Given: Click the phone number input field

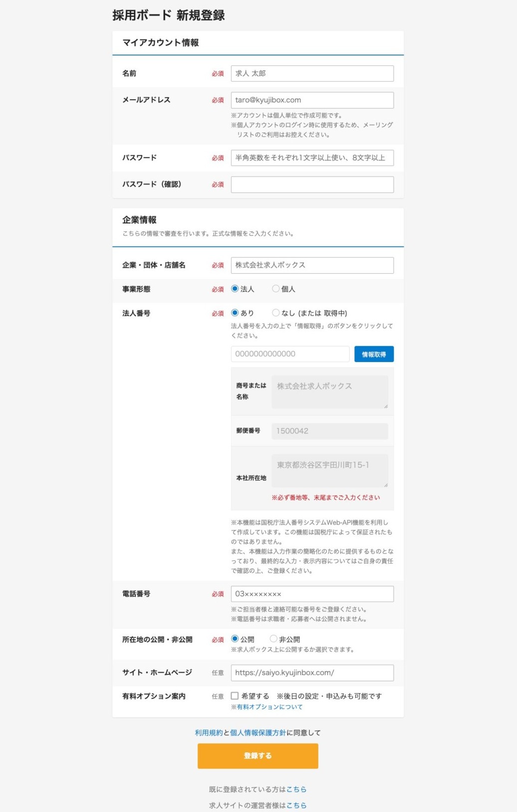Looking at the screenshot, I should [x=312, y=594].
